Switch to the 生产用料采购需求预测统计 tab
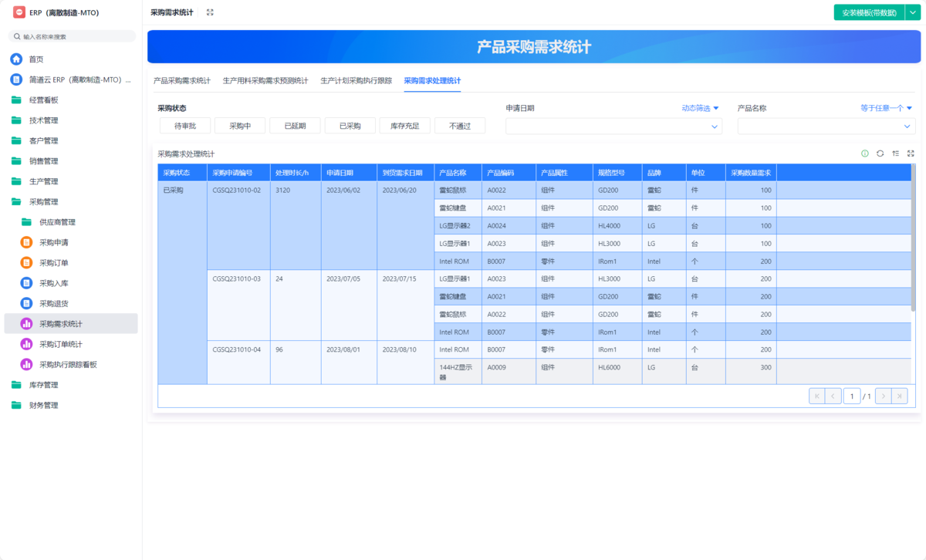The image size is (926, 560). [265, 81]
